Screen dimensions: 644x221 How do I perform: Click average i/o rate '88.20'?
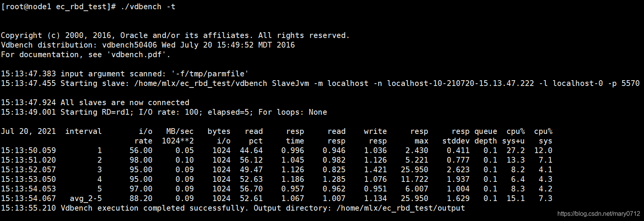point(141,198)
